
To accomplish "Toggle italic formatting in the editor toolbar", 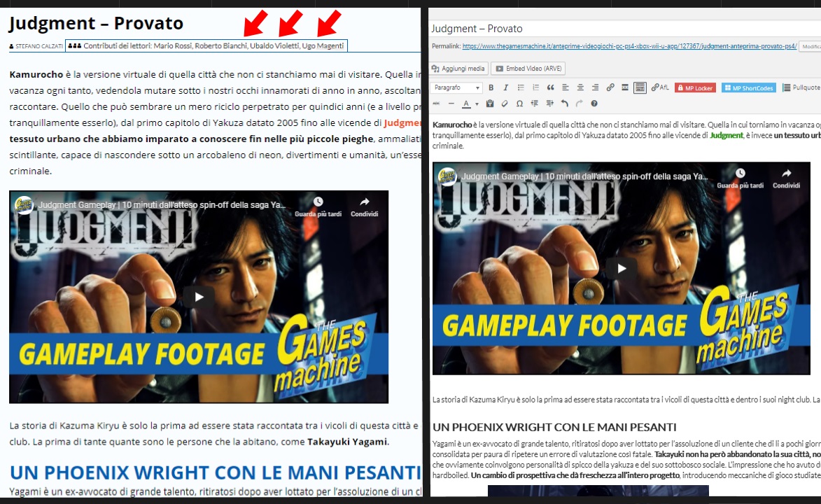I will (506, 87).
